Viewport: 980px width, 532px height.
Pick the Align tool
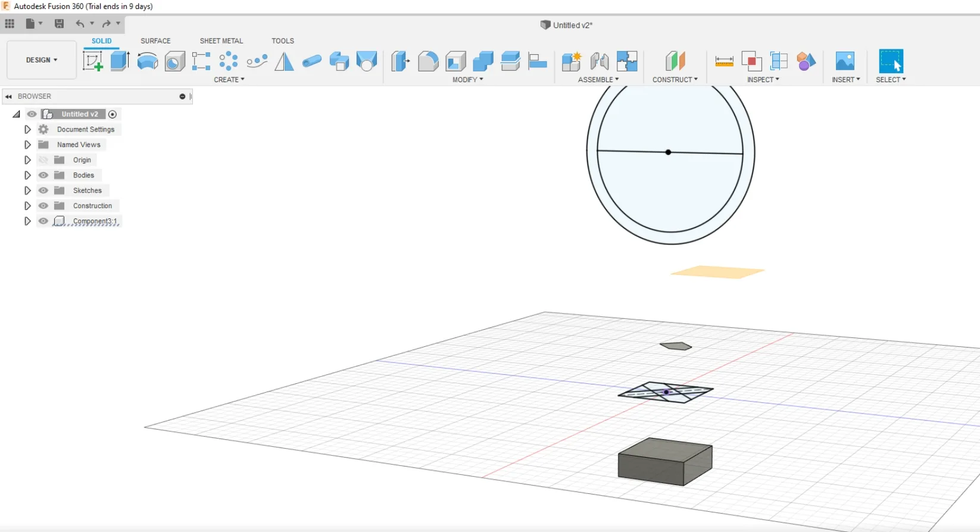click(x=538, y=61)
